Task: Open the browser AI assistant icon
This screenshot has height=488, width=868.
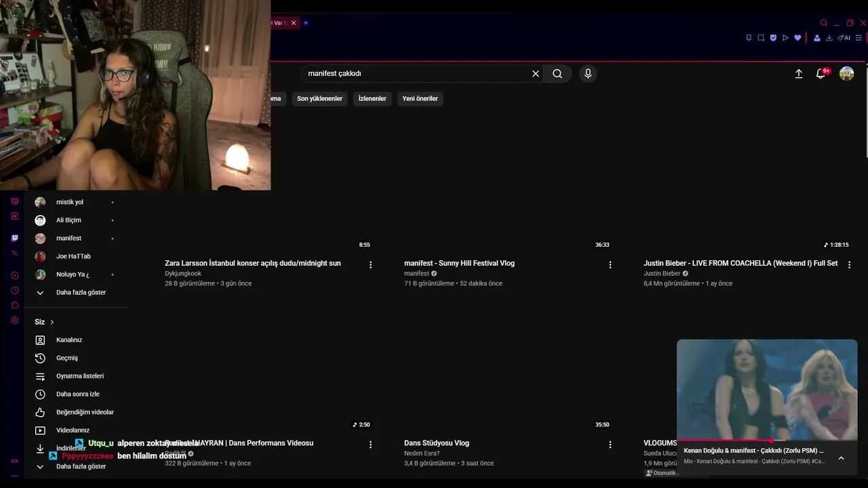Action: tap(844, 38)
